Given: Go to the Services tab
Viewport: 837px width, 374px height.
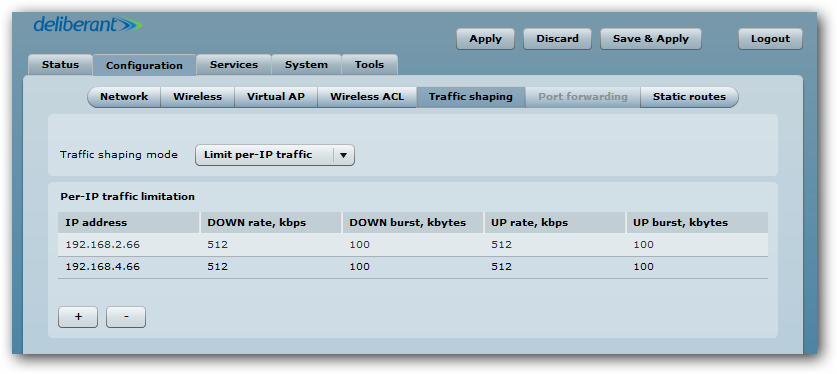Looking at the screenshot, I should pos(234,65).
